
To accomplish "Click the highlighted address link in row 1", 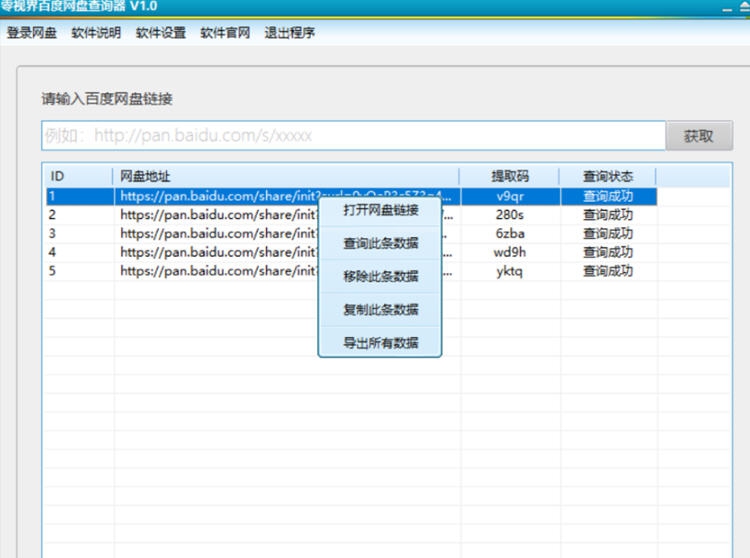I will pos(285,197).
